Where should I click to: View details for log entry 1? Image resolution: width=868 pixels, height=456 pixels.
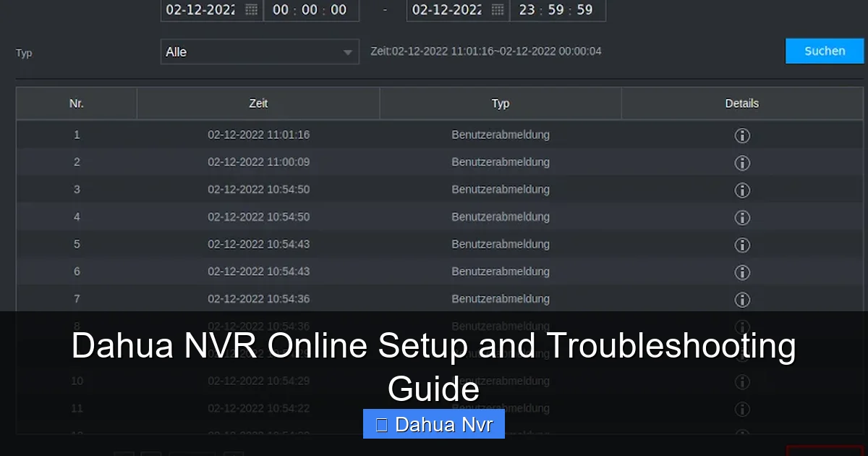click(x=742, y=135)
